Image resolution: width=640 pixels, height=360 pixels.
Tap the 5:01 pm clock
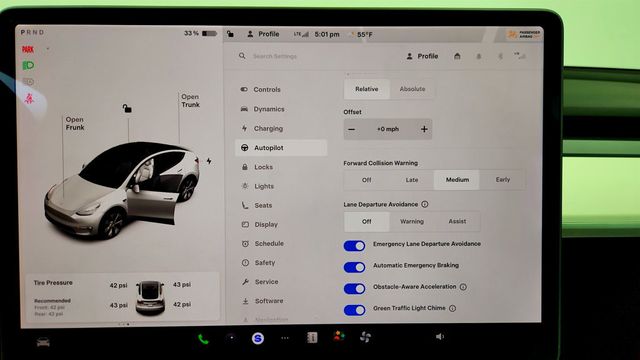point(327,34)
